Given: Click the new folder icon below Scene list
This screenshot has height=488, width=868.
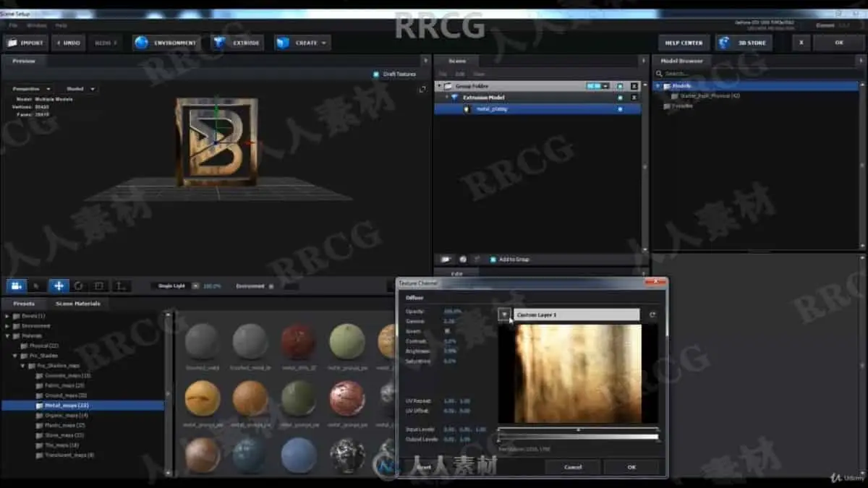Looking at the screenshot, I should 446,259.
